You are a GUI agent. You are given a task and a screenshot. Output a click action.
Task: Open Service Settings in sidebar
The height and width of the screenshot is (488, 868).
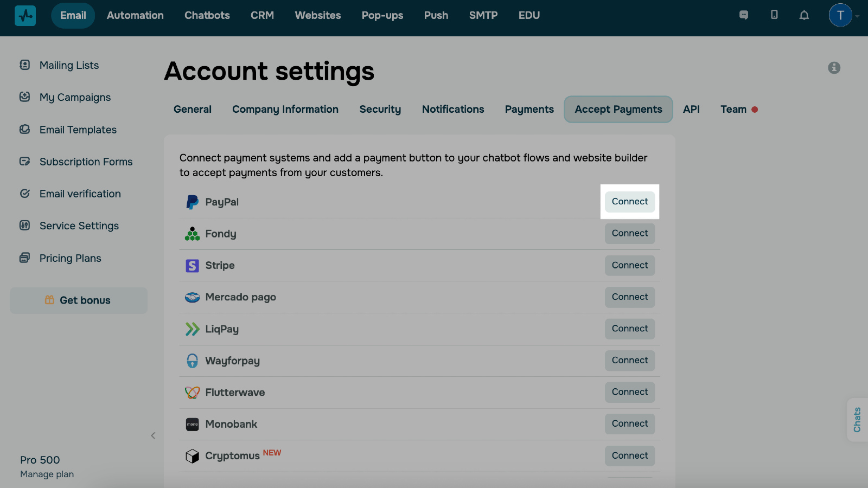(79, 226)
